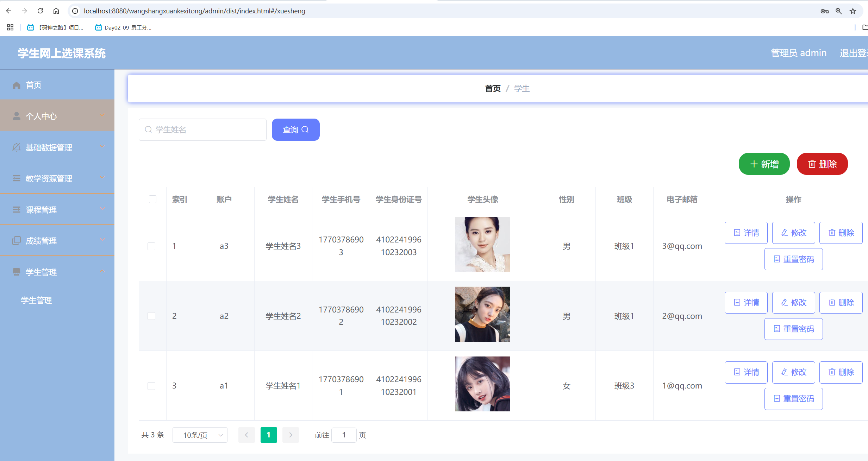
Task: Click the 基础数据管理 bell icon
Action: coord(17,147)
